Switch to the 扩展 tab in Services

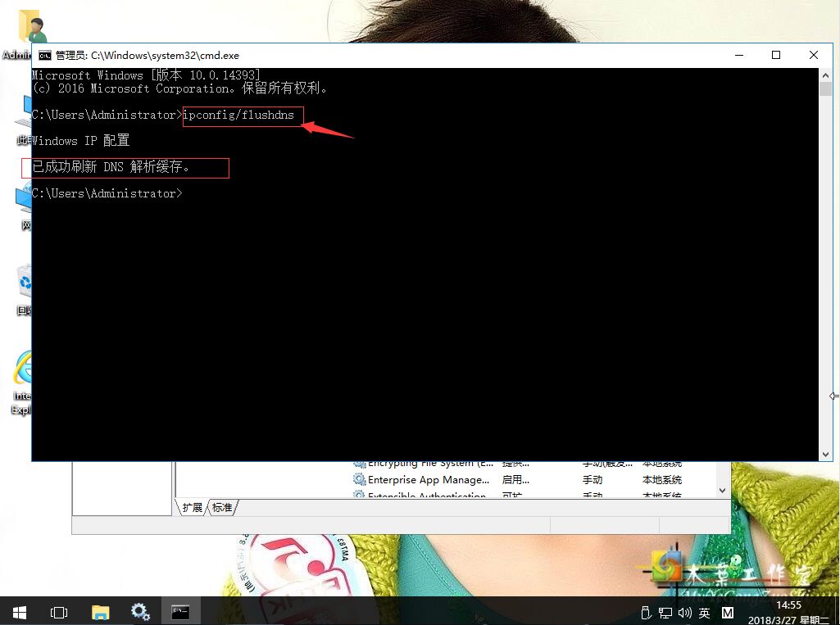[193, 507]
